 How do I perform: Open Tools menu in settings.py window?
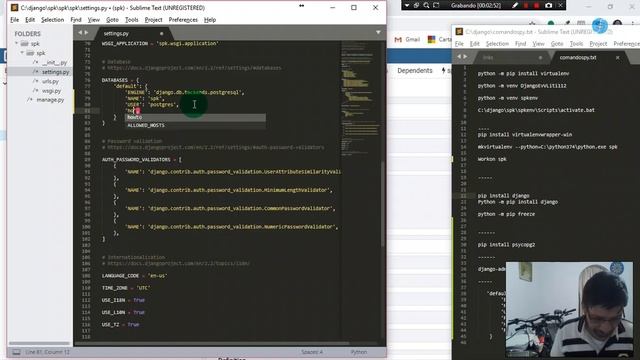(131, 20)
